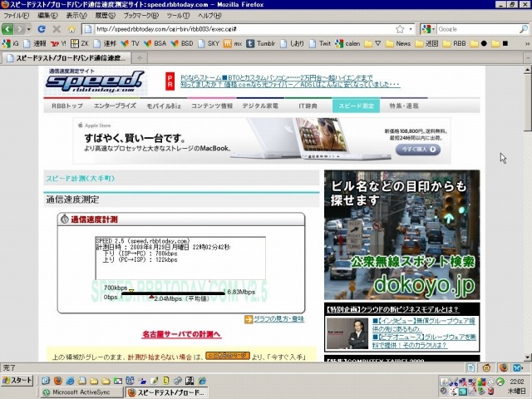Open the デジタル家電 navigation tab

[x=260, y=106]
